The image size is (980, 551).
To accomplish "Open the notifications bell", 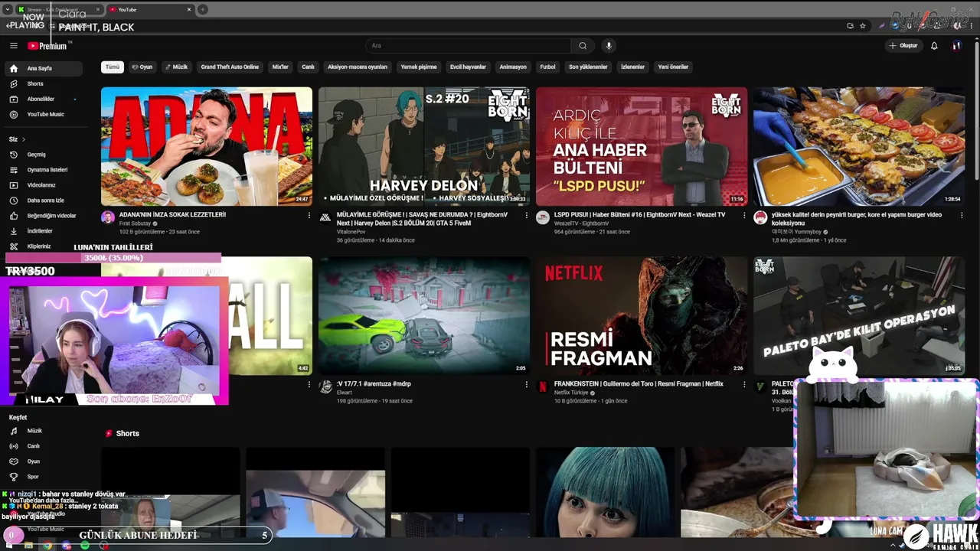I will pos(934,46).
